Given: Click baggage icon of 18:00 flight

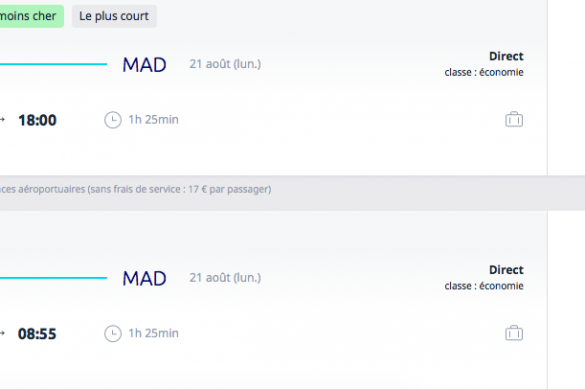Looking at the screenshot, I should click(x=514, y=119).
